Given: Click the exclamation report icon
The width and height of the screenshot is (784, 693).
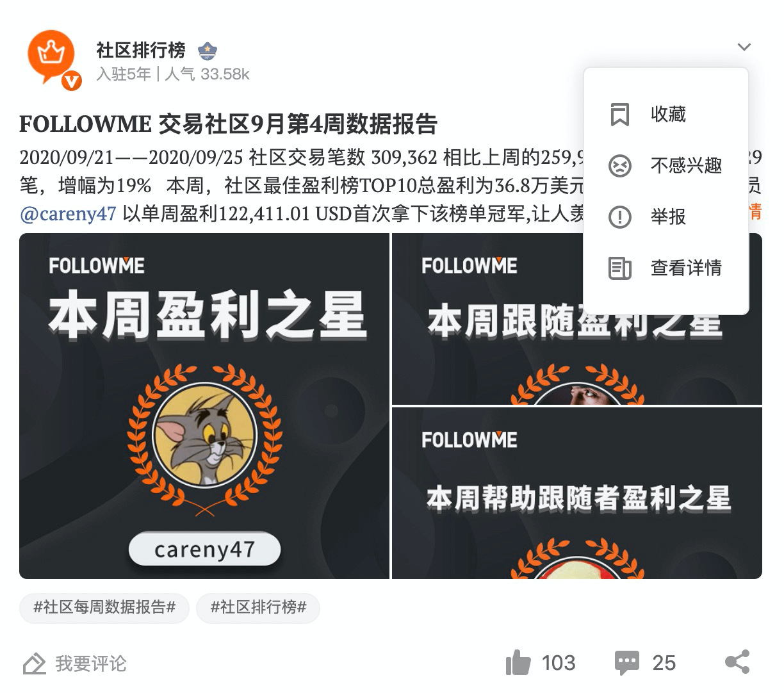Looking at the screenshot, I should click(619, 216).
